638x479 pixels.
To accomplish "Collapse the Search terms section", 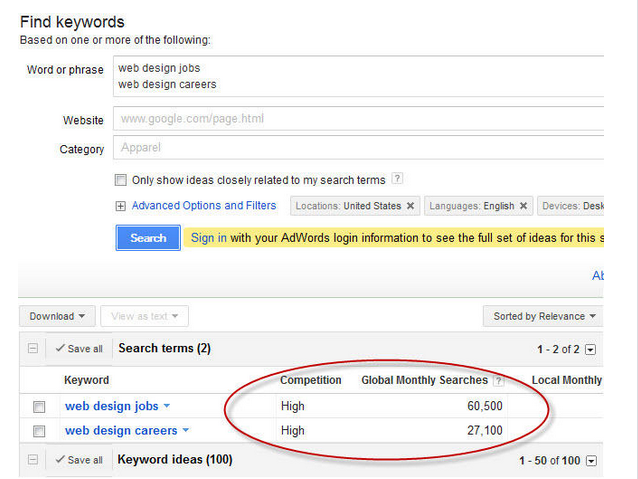I will click(x=33, y=349).
